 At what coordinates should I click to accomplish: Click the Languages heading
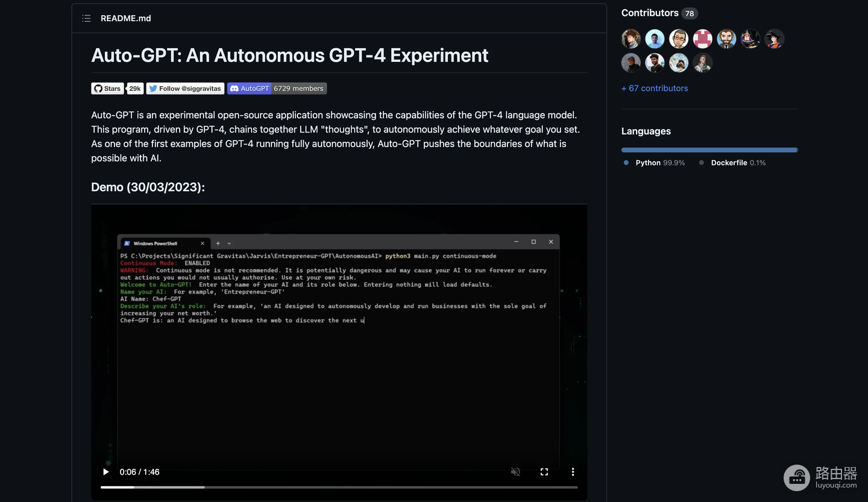pyautogui.click(x=646, y=131)
